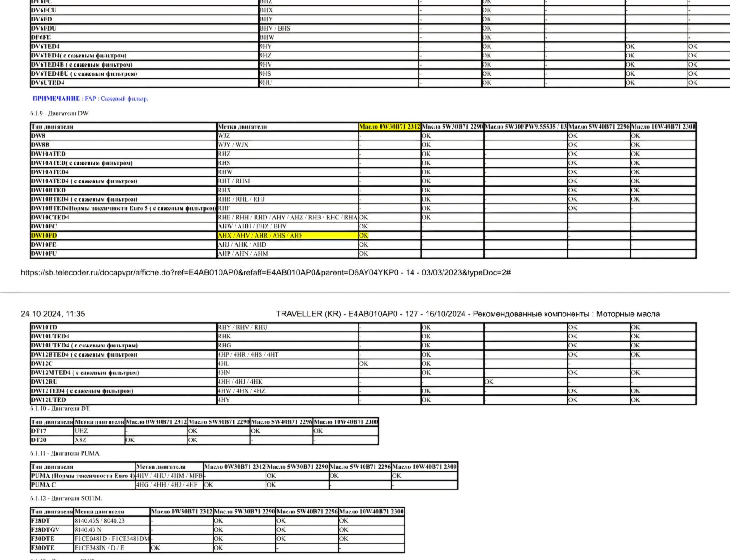The width and height of the screenshot is (730, 560).
Task: Click the DW10TD engine type cell
Action: (123, 327)
